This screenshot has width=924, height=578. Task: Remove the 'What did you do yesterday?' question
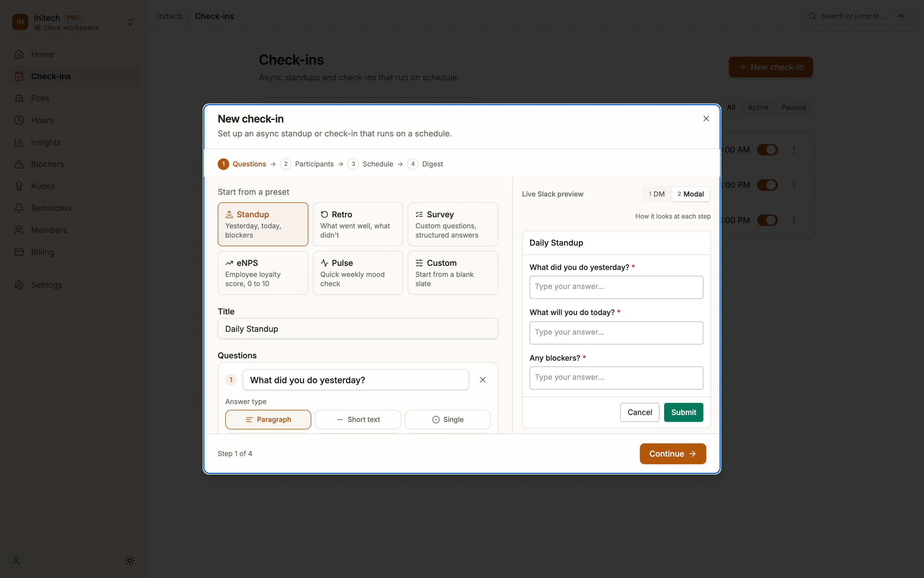point(483,379)
